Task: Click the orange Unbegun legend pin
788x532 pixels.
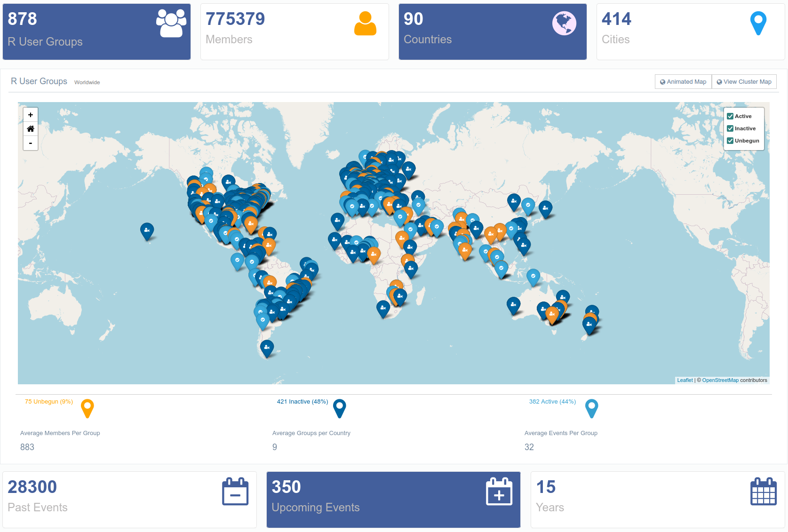Action: coord(88,408)
